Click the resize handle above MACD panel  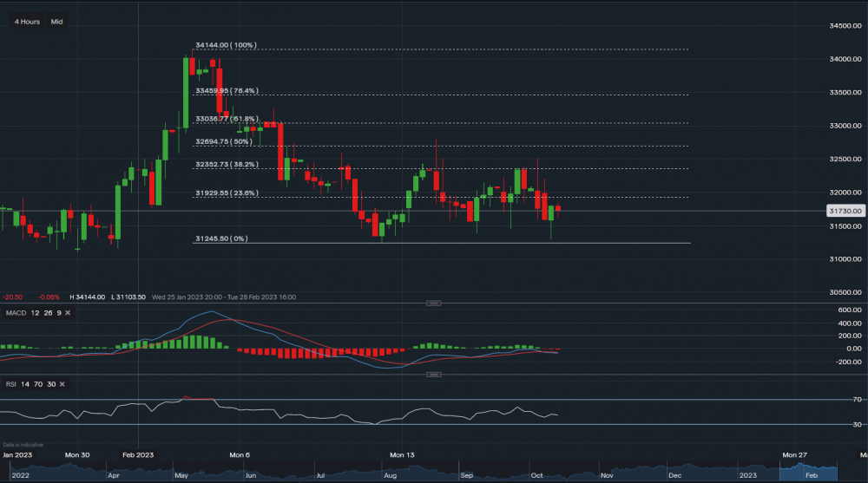pyautogui.click(x=434, y=304)
